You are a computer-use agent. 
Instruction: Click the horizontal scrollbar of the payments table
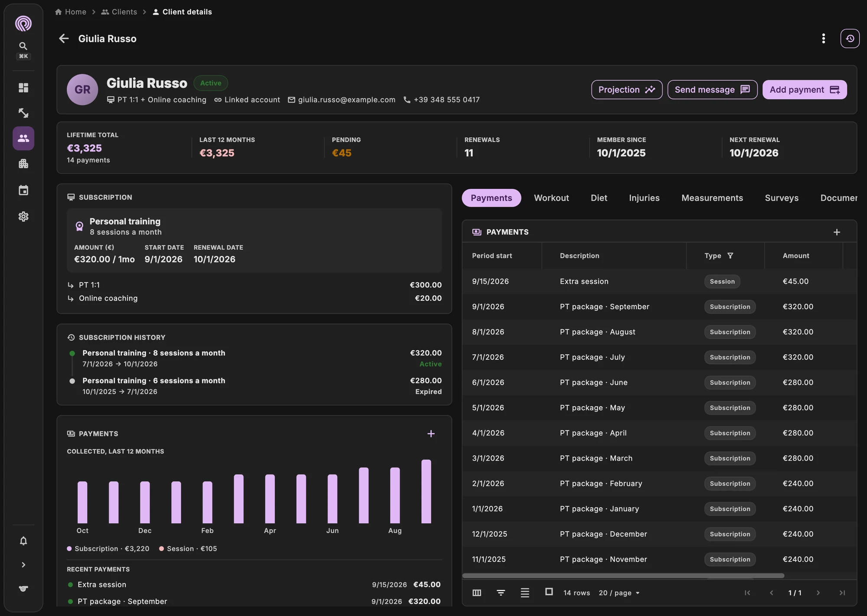click(x=623, y=576)
